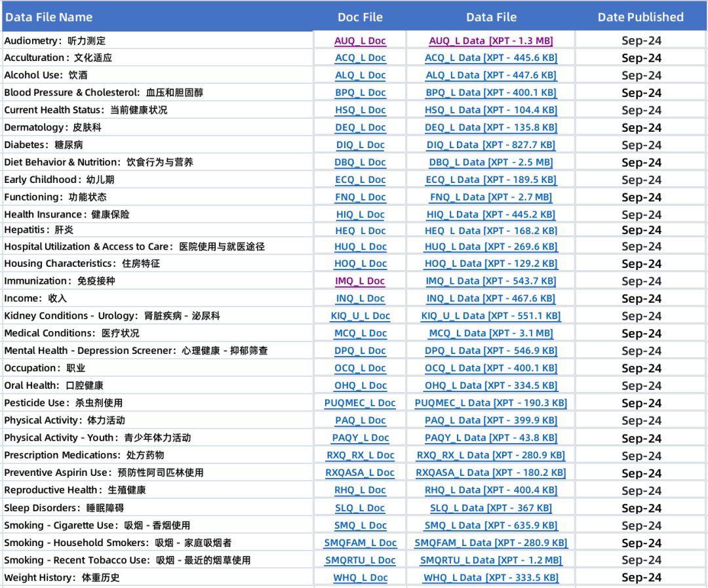708x588 pixels.
Task: Open OHQ_L Doc for Oral Health
Action: click(361, 385)
